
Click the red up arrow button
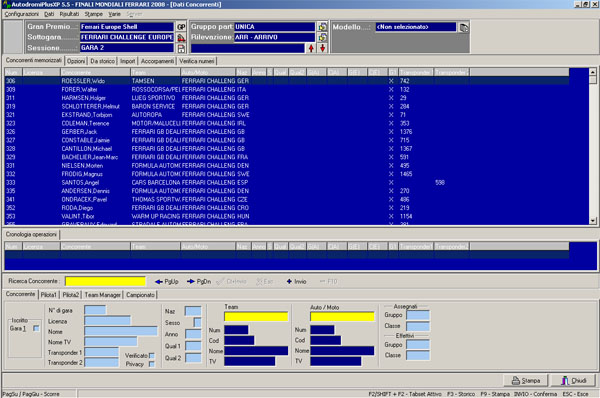pyautogui.click(x=311, y=48)
